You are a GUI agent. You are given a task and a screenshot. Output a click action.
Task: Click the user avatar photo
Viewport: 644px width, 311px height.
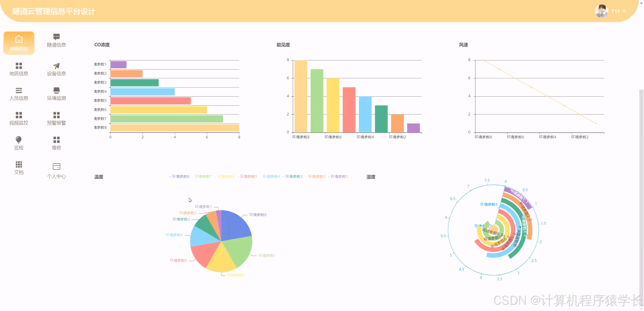601,11
